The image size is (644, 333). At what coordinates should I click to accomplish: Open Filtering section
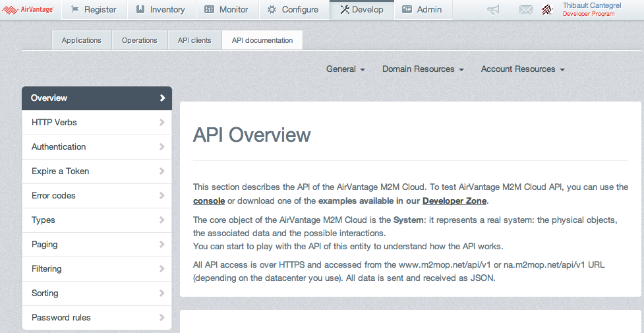coord(97,269)
